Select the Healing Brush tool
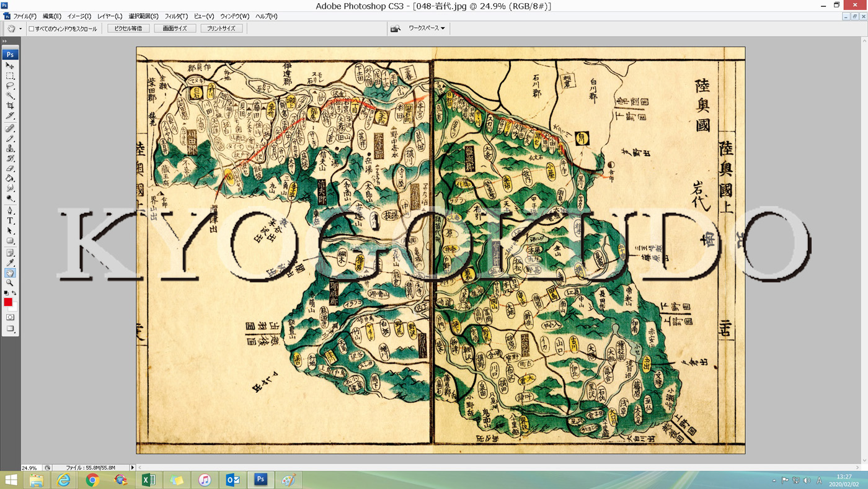 (x=10, y=128)
